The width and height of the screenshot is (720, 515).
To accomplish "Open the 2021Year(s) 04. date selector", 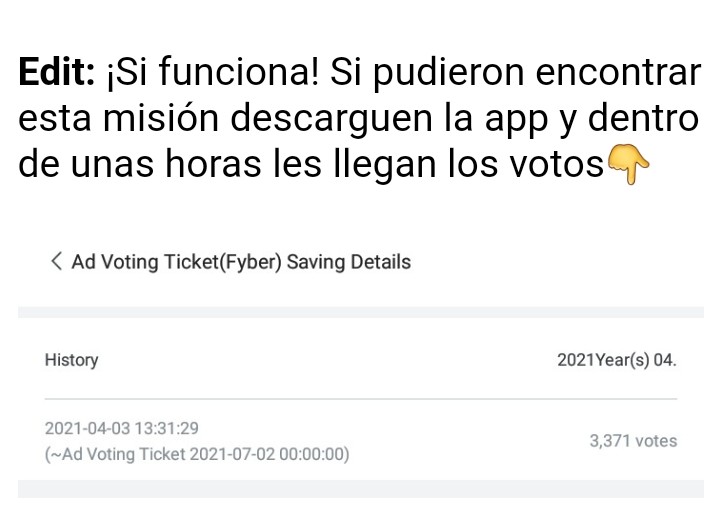I will pos(616,360).
